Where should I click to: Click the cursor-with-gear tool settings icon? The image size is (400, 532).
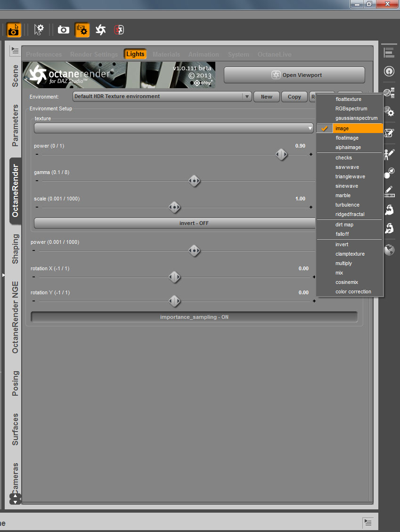coord(39,30)
